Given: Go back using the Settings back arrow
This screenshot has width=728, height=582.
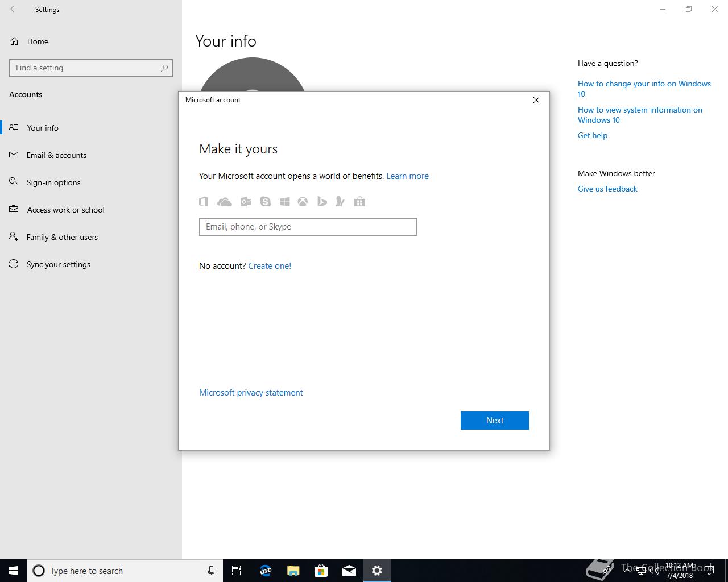Looking at the screenshot, I should click(x=14, y=9).
